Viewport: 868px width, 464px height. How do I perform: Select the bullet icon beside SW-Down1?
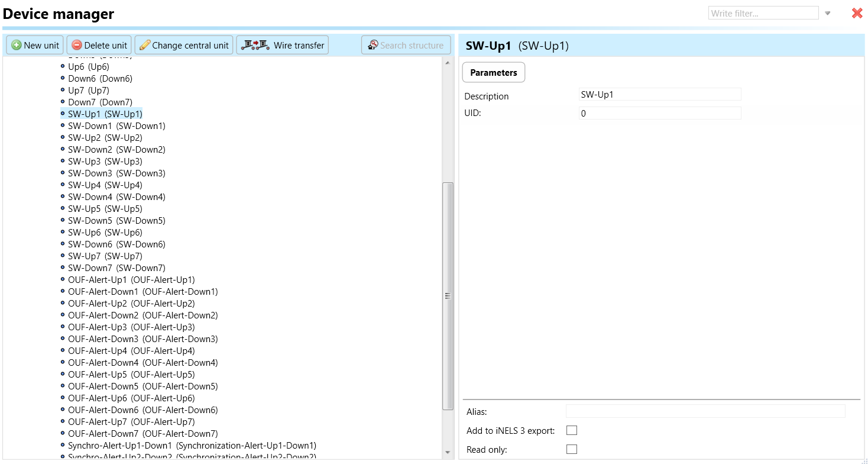[x=63, y=125]
